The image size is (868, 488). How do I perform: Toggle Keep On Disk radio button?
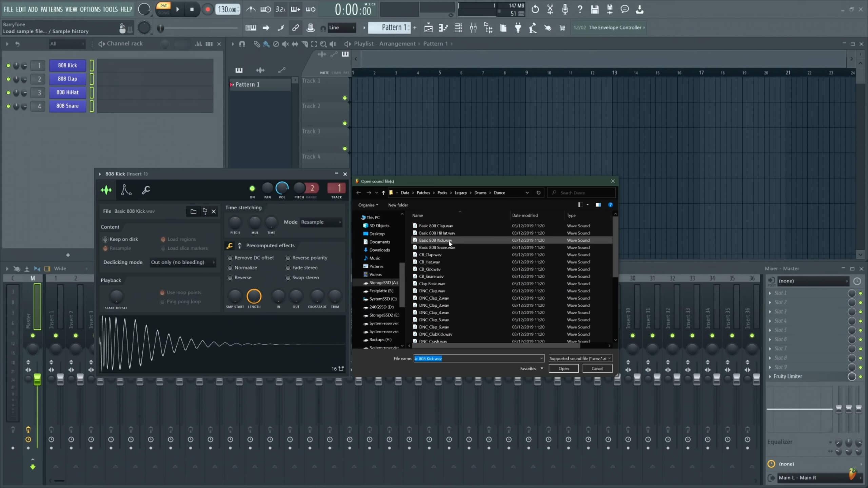pos(105,239)
